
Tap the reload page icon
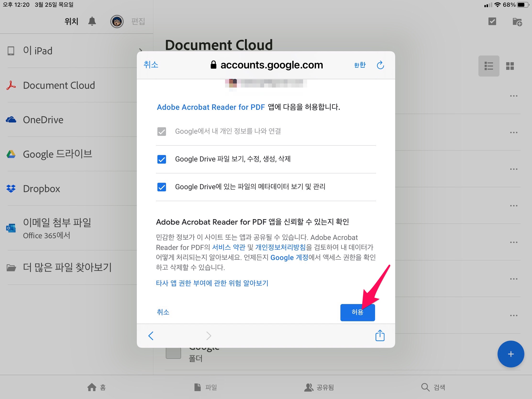pyautogui.click(x=380, y=65)
